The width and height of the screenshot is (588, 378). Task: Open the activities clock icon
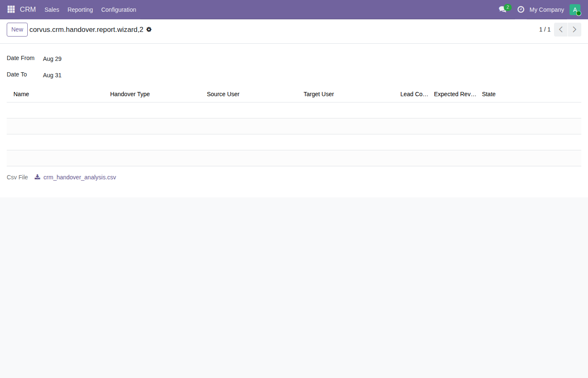521,9
